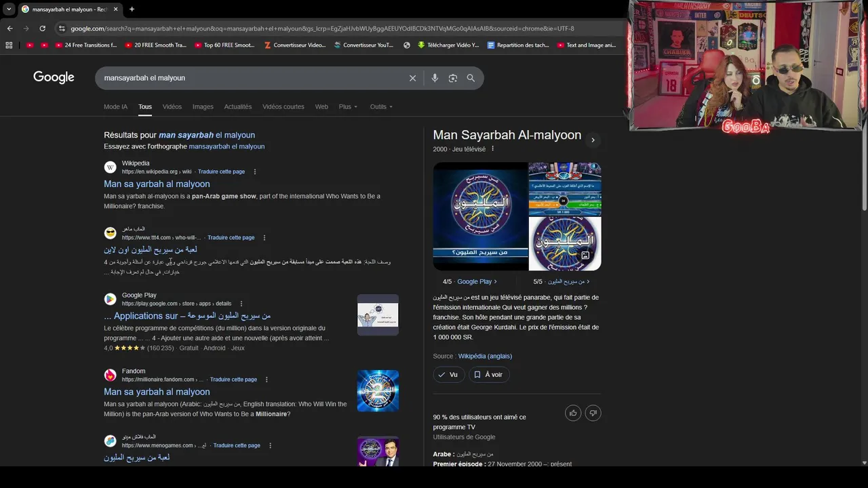Open Fandom result Man sa yarbah al malyoon

[157, 392]
